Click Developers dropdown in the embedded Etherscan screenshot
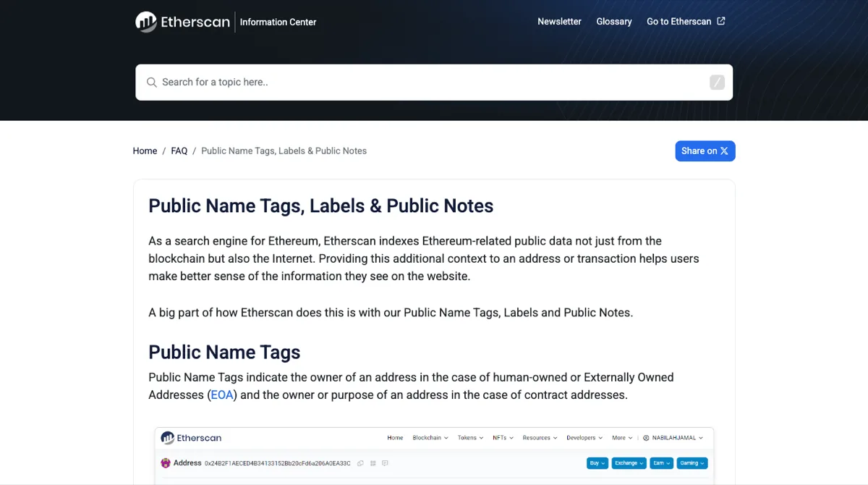 point(584,438)
